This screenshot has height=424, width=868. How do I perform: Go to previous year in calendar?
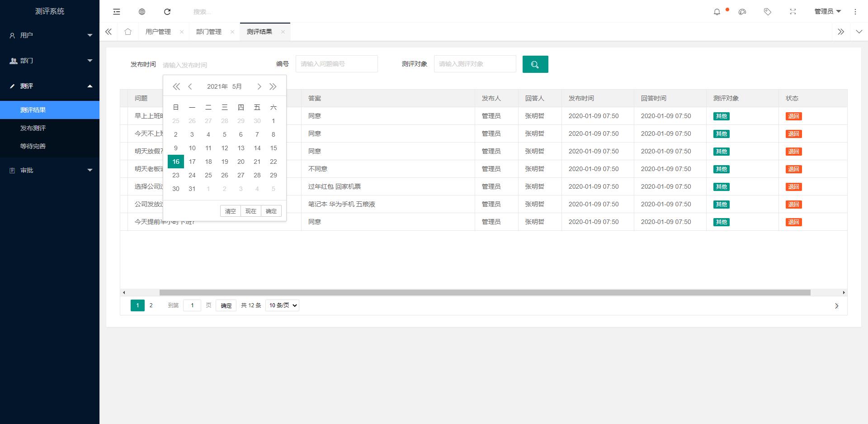click(x=176, y=86)
